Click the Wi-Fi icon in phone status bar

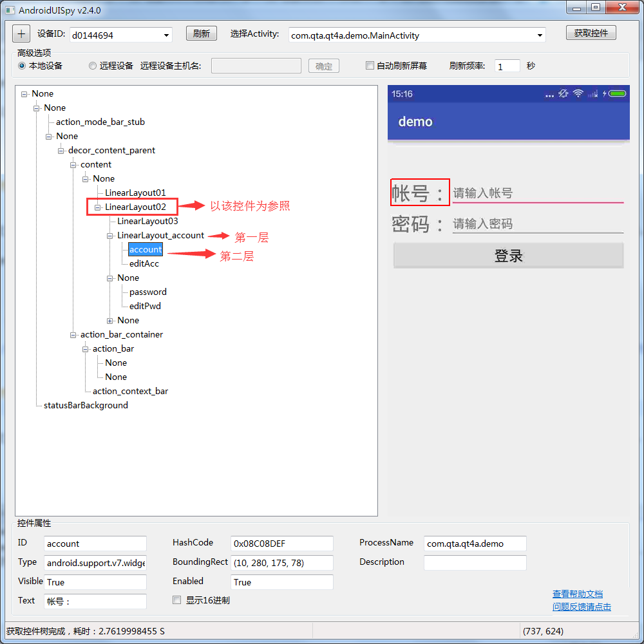pyautogui.click(x=578, y=93)
